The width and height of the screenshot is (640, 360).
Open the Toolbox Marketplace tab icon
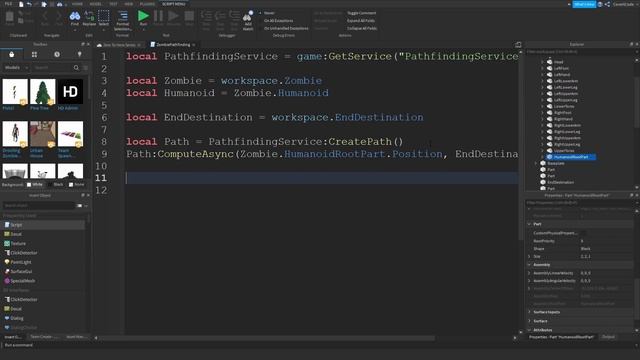tap(11, 54)
